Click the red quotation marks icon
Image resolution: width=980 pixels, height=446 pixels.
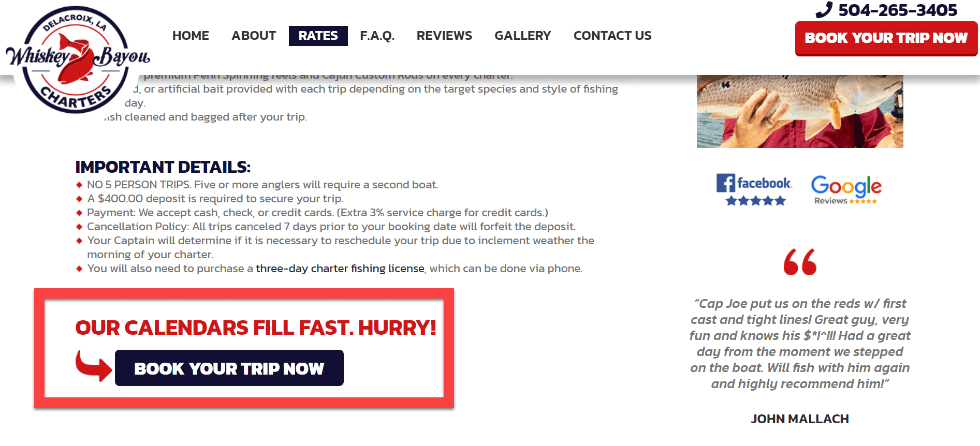point(800,262)
